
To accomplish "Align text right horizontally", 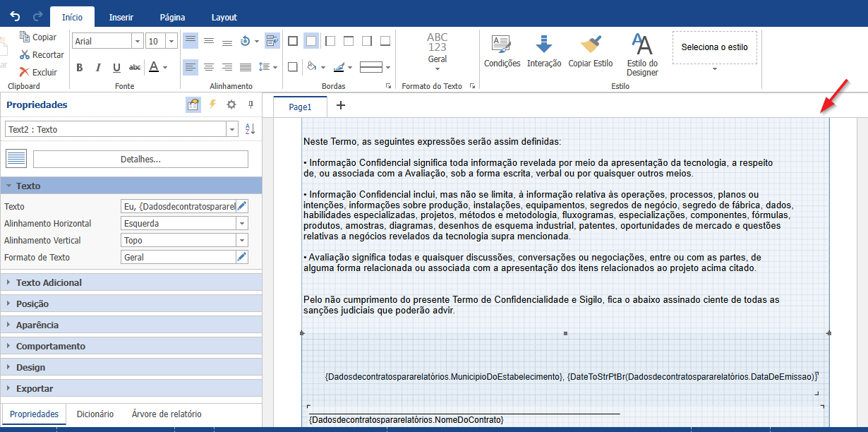I will click(x=227, y=67).
